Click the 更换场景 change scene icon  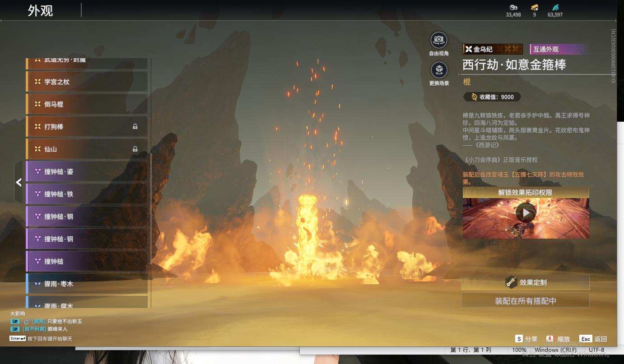tap(438, 70)
